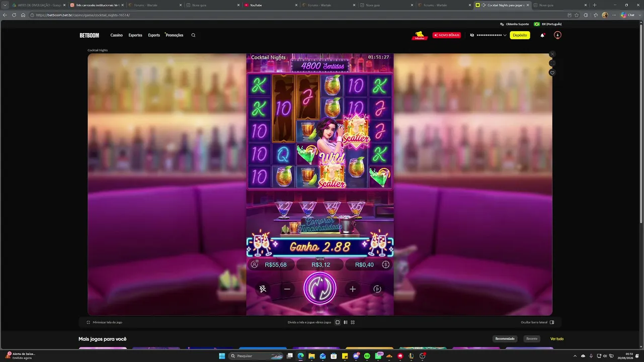Open the user profile icon

(x=557, y=35)
